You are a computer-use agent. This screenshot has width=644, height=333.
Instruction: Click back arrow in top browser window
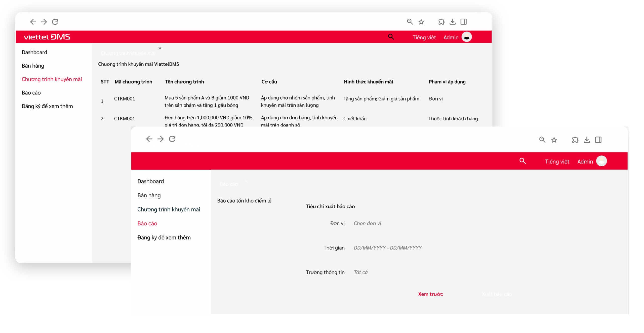pyautogui.click(x=33, y=22)
